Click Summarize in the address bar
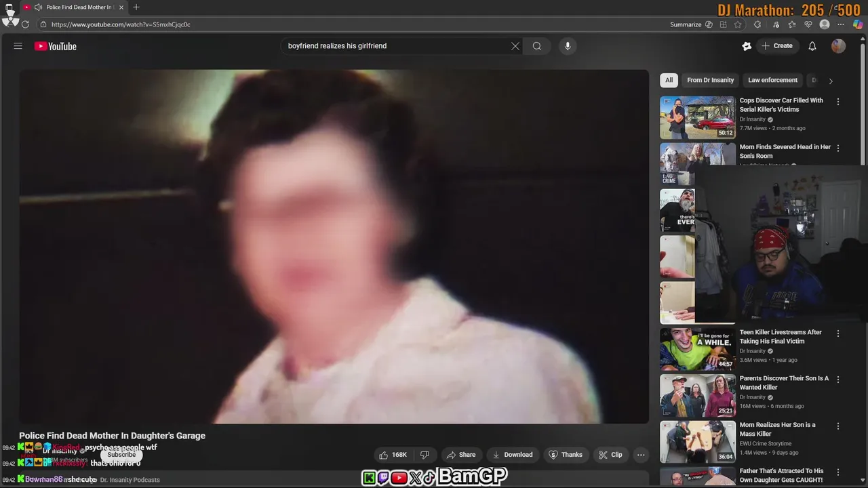The image size is (868, 488). (686, 24)
